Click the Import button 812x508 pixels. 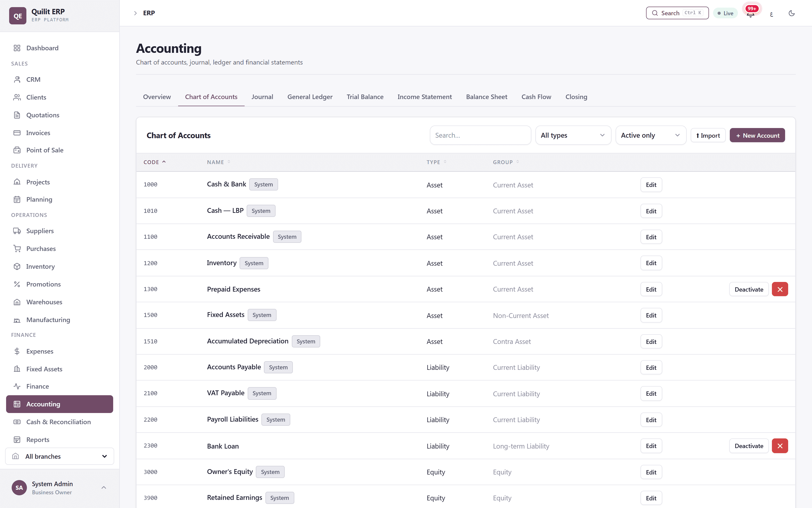(x=708, y=135)
